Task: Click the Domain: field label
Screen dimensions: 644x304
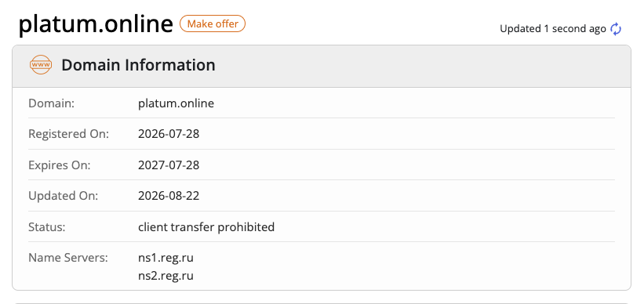Action: [x=51, y=103]
